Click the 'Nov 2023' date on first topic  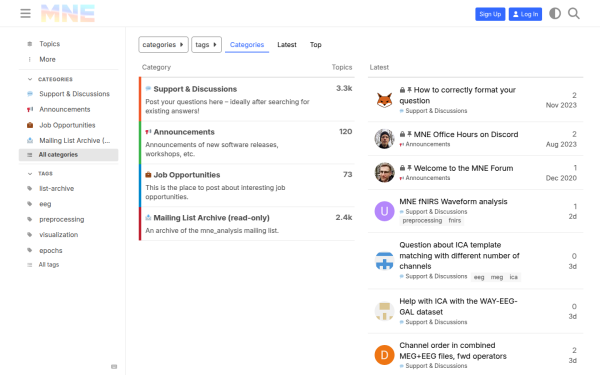(x=561, y=105)
